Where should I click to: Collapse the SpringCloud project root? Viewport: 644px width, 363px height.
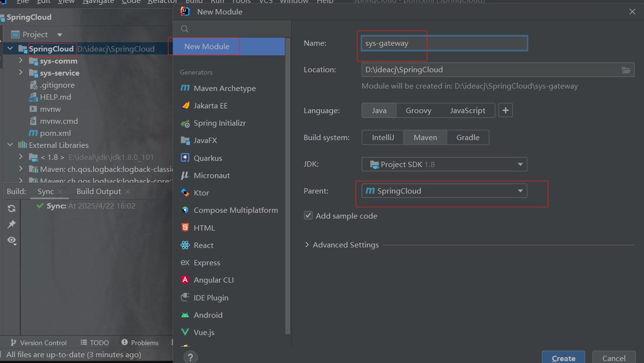pyautogui.click(x=10, y=49)
